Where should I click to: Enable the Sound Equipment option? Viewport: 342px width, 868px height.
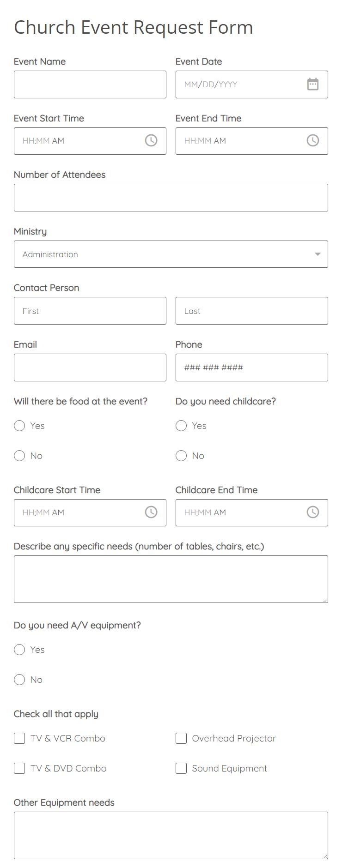[181, 768]
